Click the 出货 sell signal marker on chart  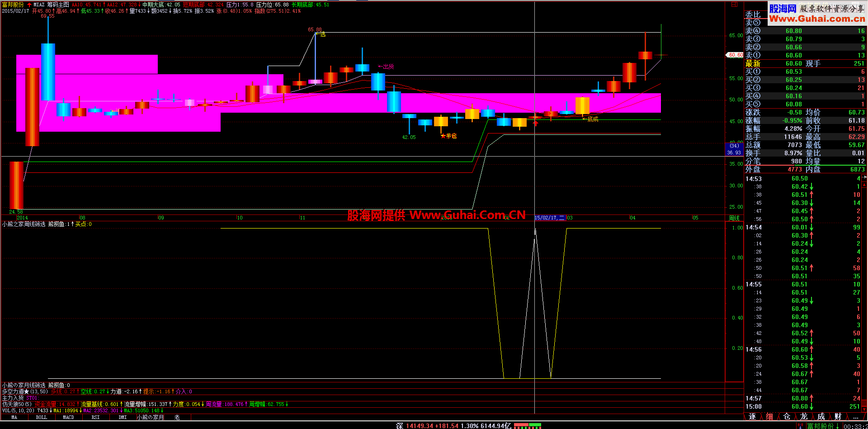[x=386, y=67]
